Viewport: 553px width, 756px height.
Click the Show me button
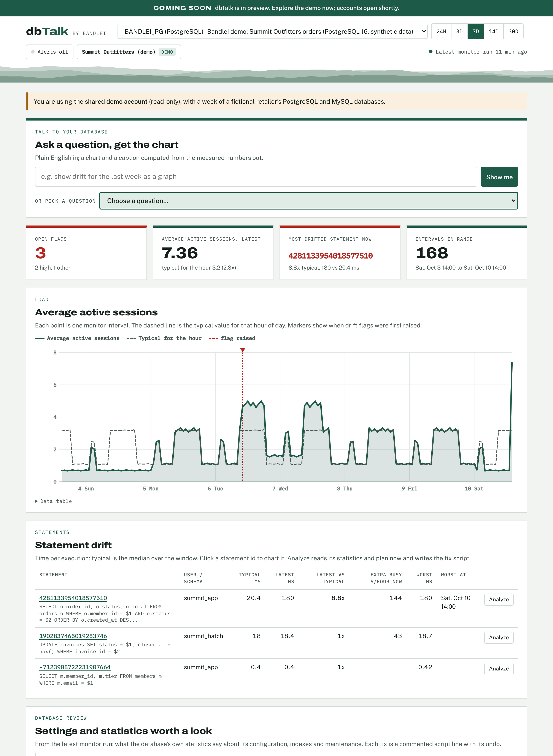pyautogui.click(x=499, y=177)
